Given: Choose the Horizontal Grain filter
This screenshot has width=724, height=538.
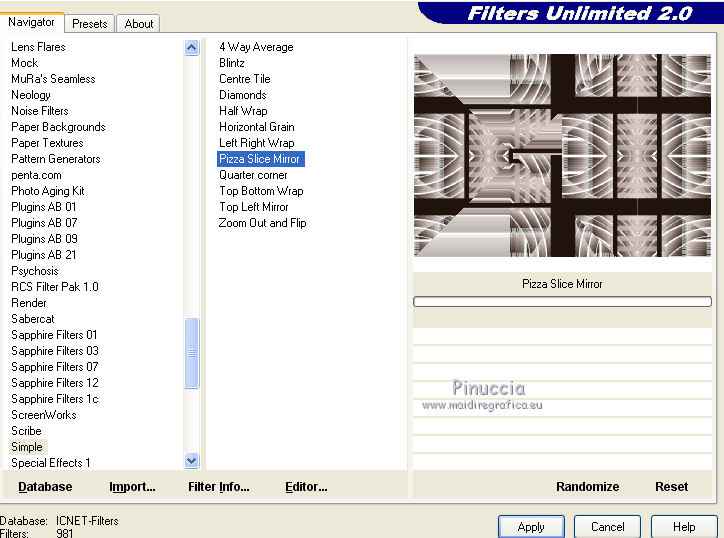Looking at the screenshot, I should coord(257,127).
